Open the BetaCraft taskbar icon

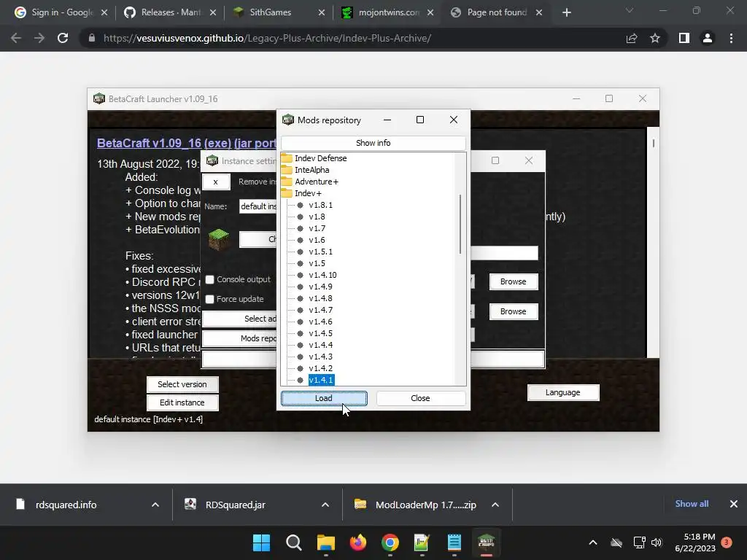click(486, 542)
